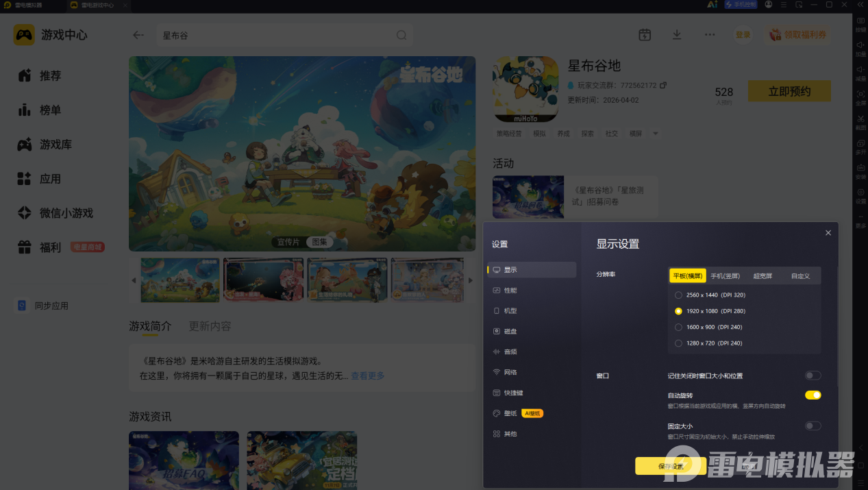Open 壁纸 settings category

532,413
